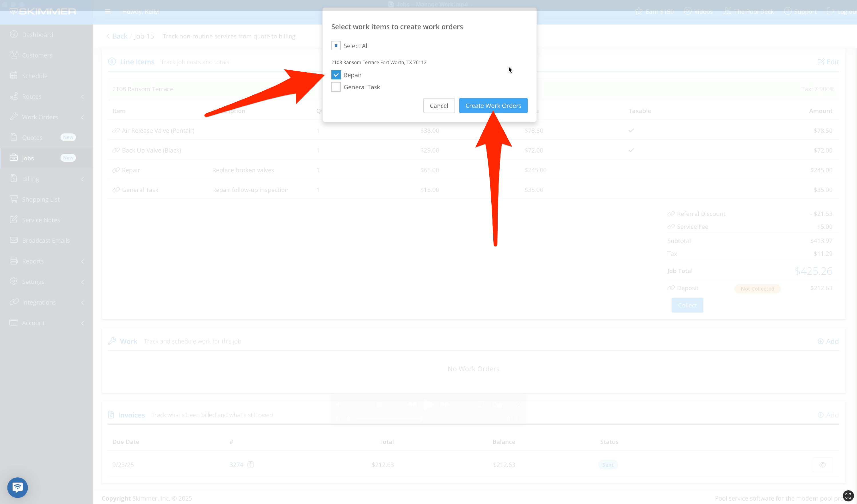The width and height of the screenshot is (857, 504).
Task: Click the Create Work Orders button
Action: point(493,105)
